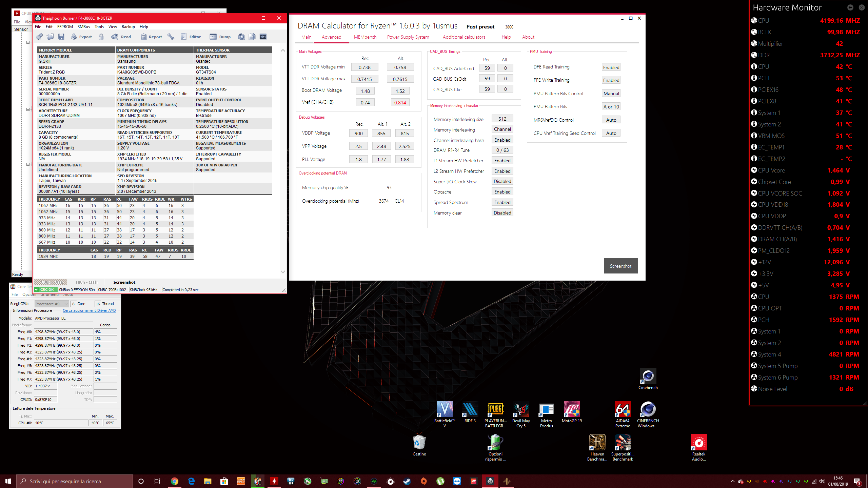
Task: Click the Read SPD toolbar button
Action: coord(121,37)
